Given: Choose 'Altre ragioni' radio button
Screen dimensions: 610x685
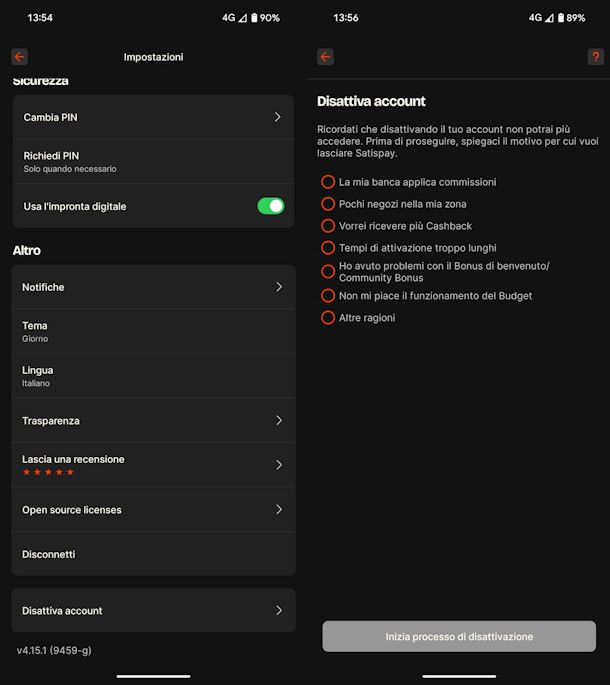Looking at the screenshot, I should point(328,318).
